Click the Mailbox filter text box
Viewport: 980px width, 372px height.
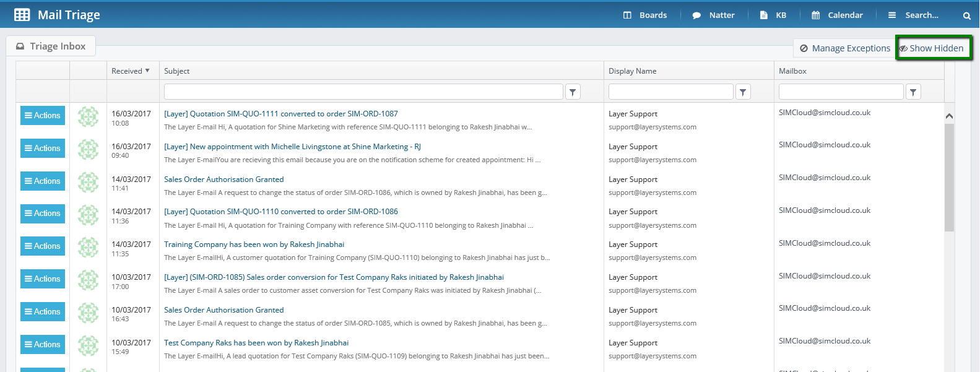click(841, 92)
